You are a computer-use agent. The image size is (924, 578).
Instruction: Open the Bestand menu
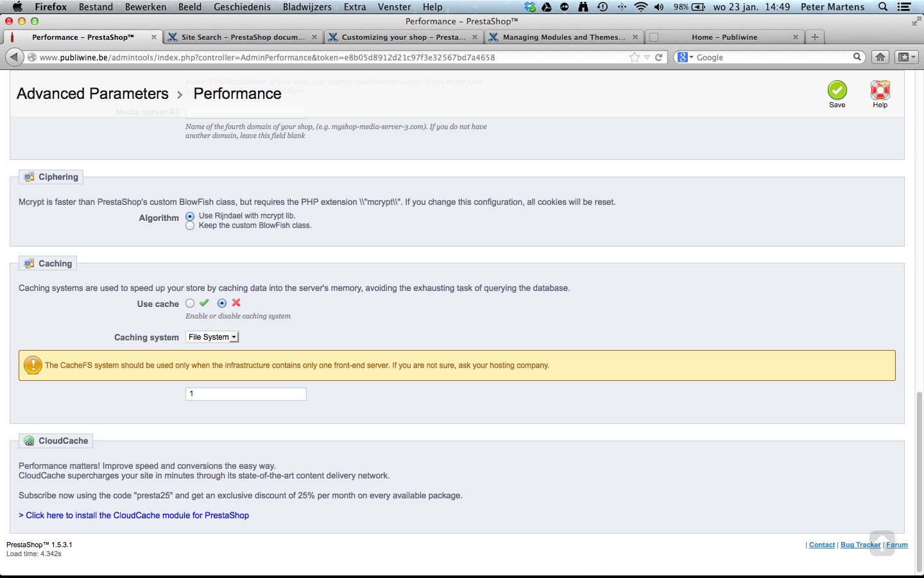coord(96,7)
